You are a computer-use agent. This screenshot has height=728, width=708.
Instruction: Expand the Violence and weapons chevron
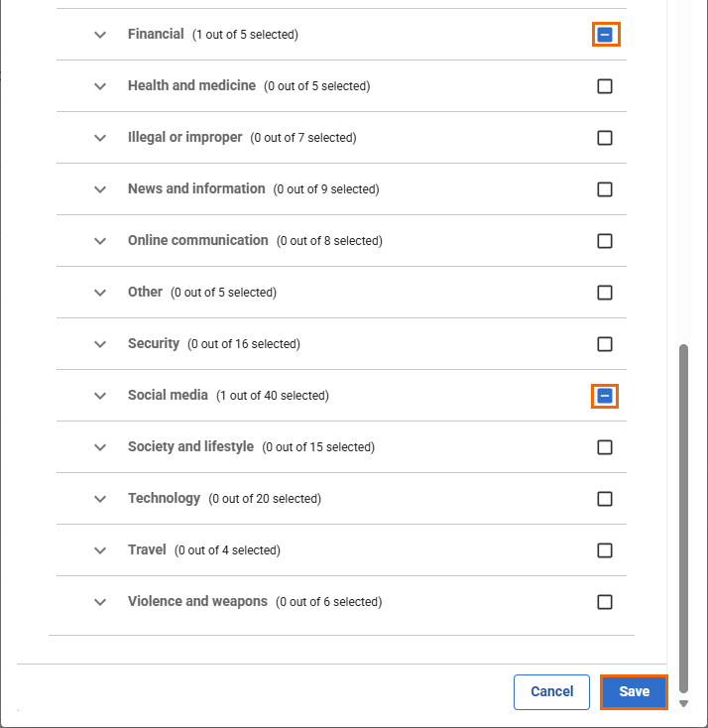point(99,602)
